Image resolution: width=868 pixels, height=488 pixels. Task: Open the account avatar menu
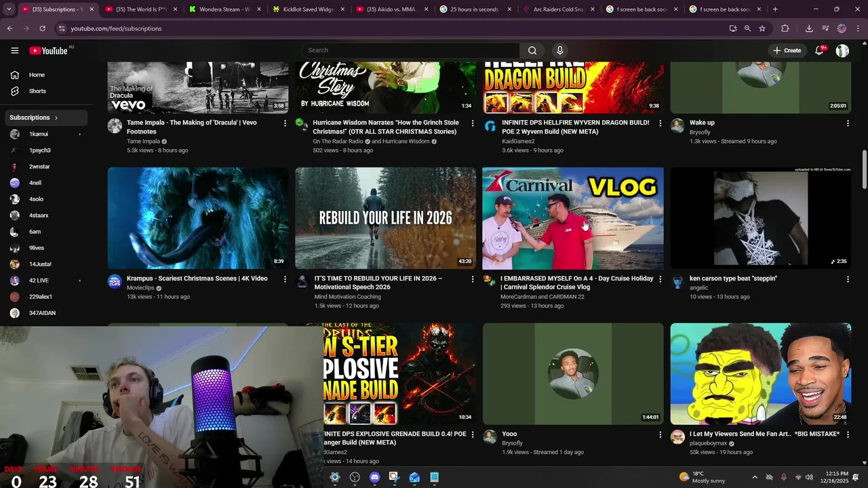tap(842, 51)
